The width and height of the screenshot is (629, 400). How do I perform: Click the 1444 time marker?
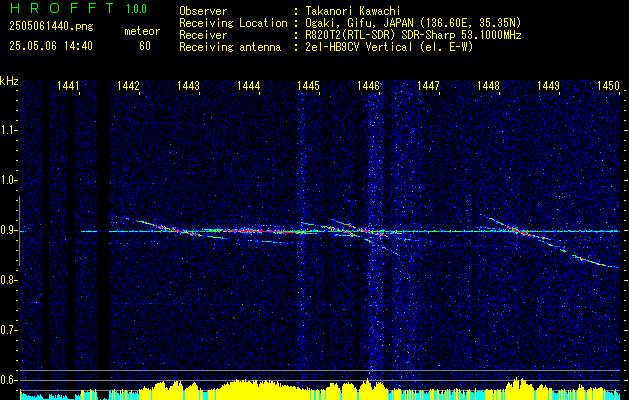[x=248, y=85]
